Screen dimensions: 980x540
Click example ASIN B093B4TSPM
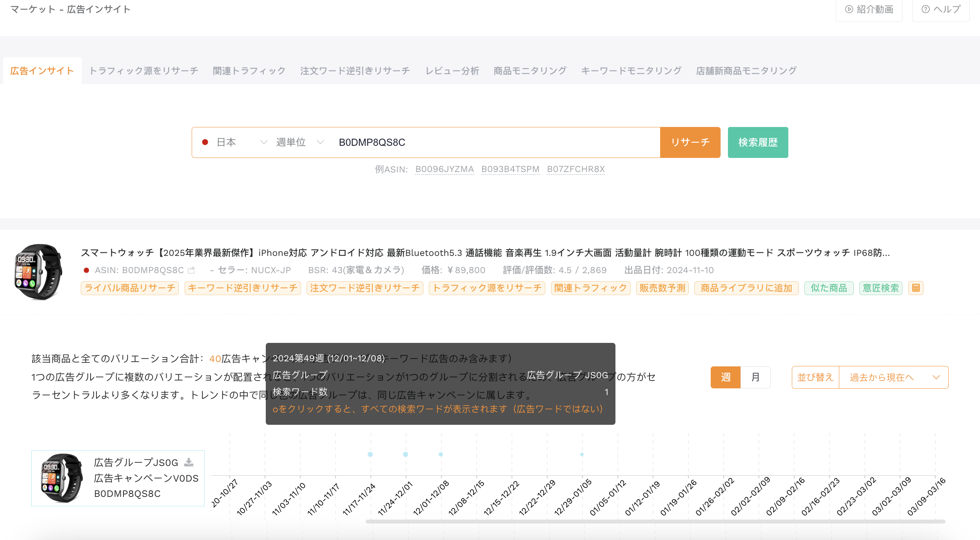[x=510, y=169]
